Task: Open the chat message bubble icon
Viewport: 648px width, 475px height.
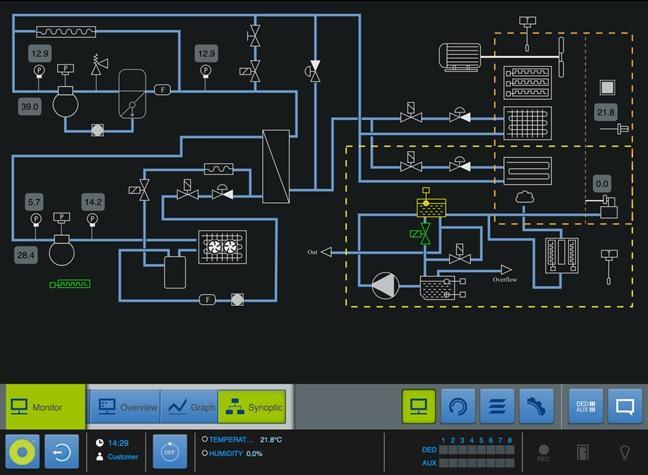Action: point(625,406)
